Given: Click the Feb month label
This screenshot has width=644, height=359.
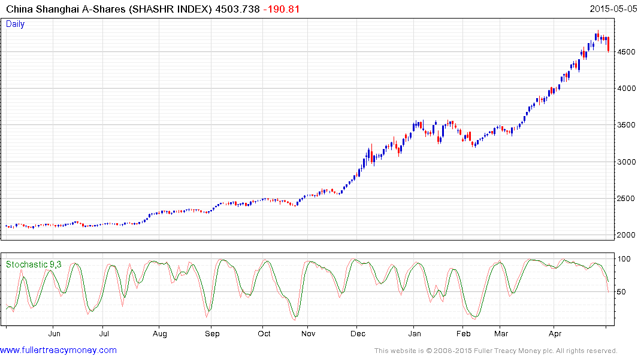Looking at the screenshot, I should pos(463,334).
